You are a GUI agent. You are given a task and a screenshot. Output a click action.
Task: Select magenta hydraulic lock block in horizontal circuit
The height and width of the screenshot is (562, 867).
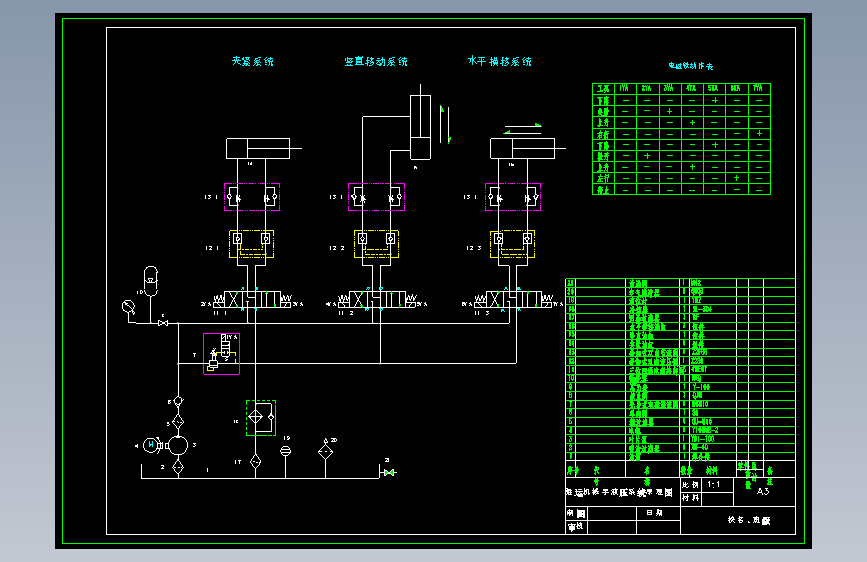click(x=513, y=197)
